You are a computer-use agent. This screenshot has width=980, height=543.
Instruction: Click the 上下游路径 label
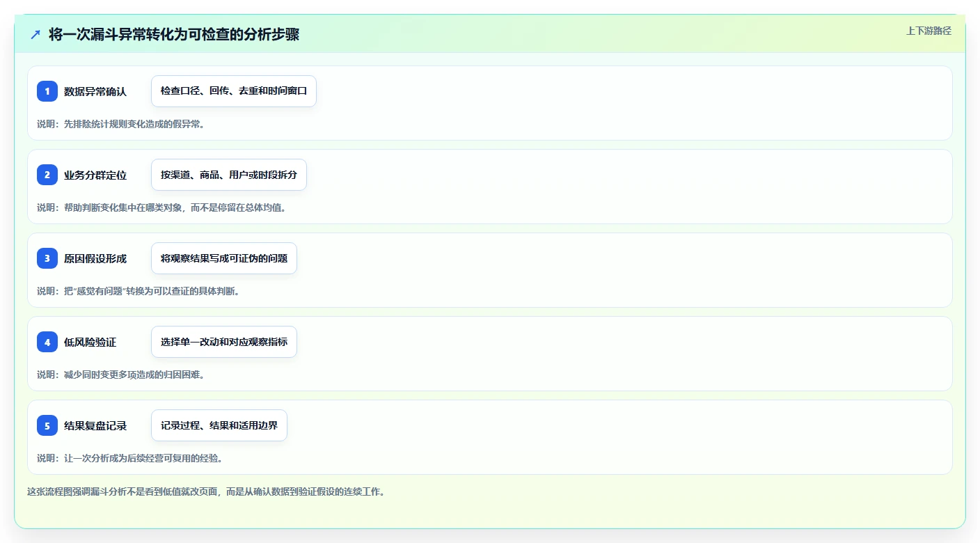928,31
